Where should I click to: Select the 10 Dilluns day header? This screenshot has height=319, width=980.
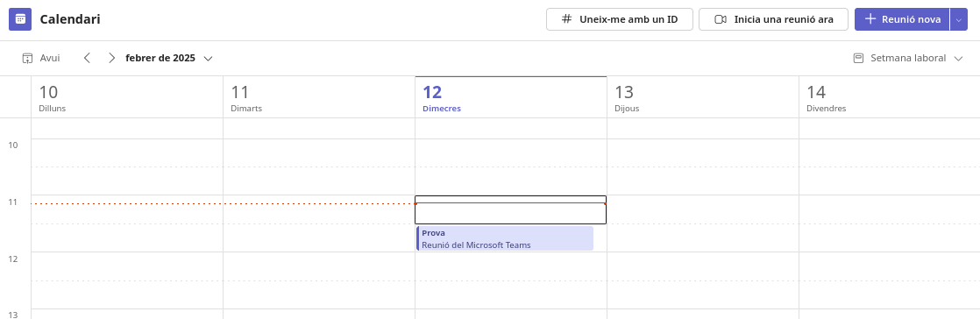[127, 97]
